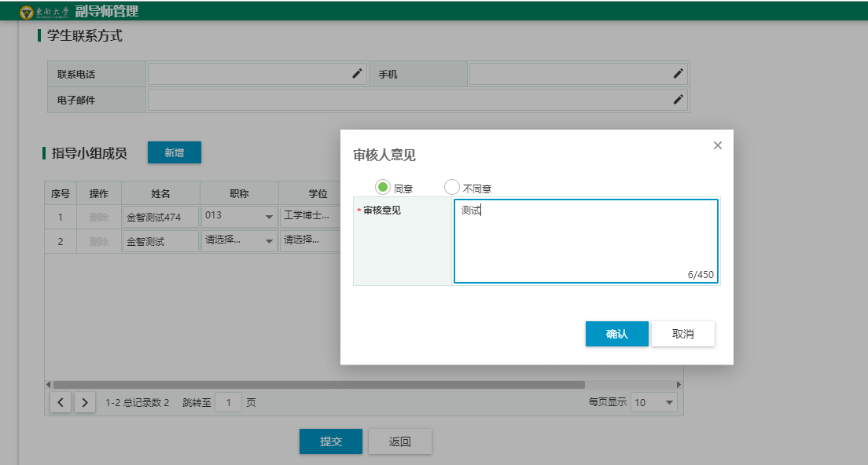
Task: Click 确认 button in dialog
Action: (x=616, y=334)
